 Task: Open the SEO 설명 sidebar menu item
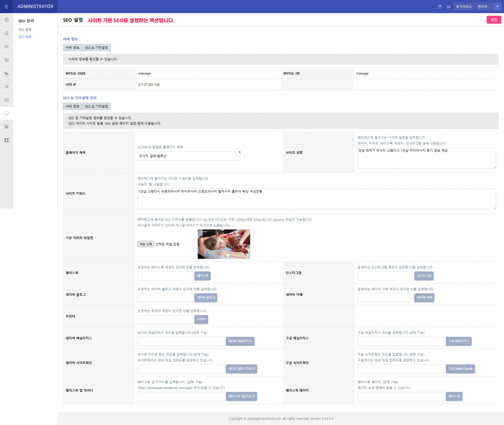pos(25,30)
